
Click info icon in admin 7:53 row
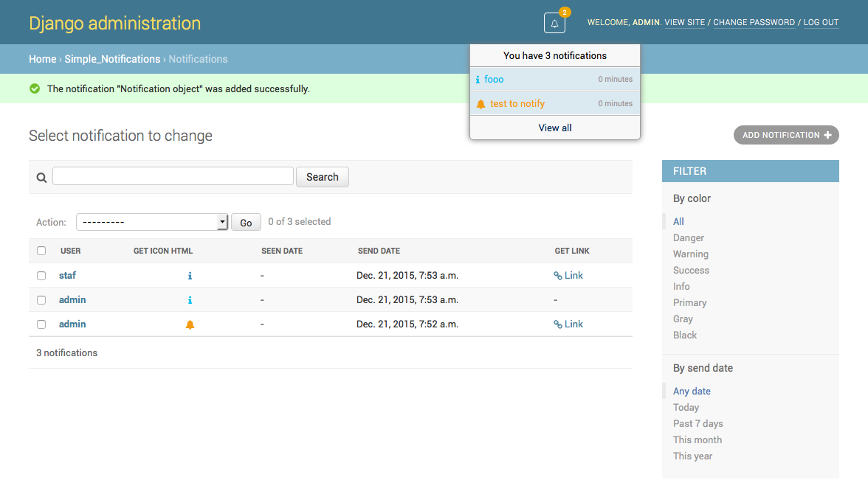(190, 300)
